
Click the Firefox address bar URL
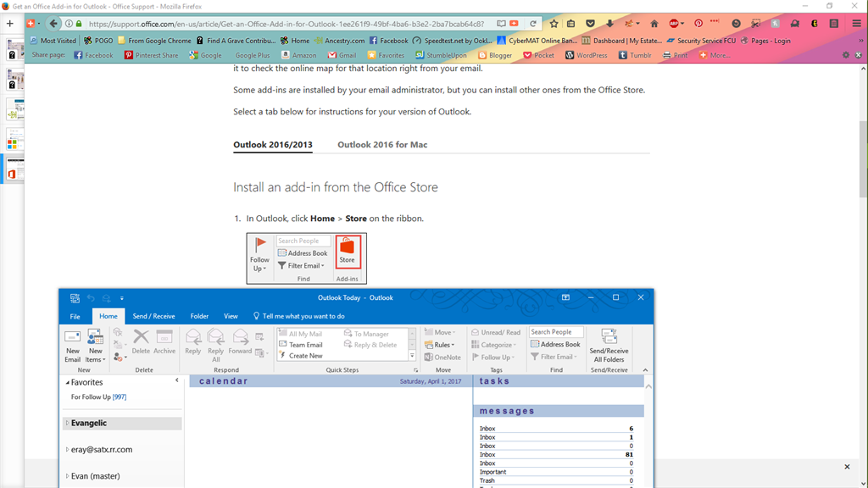[x=287, y=24]
